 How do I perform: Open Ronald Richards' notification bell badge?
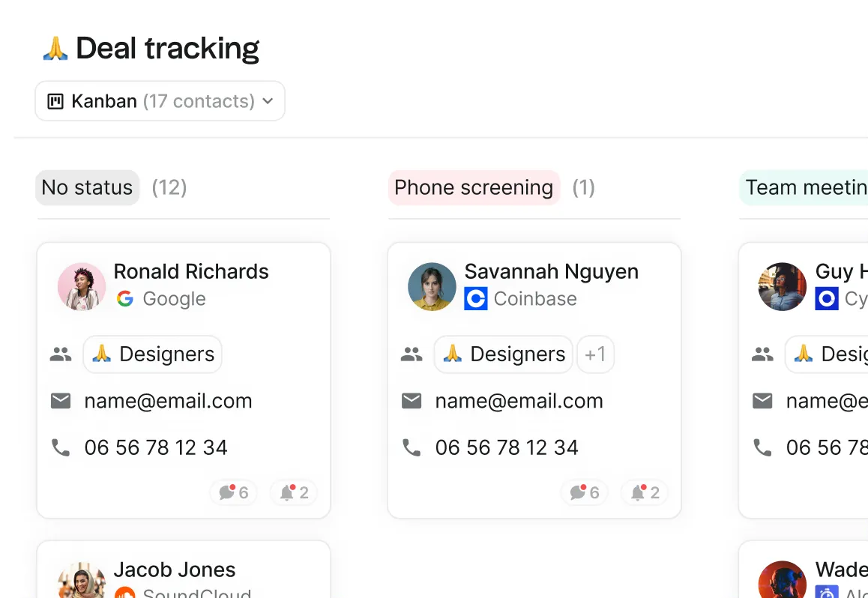[x=293, y=492]
